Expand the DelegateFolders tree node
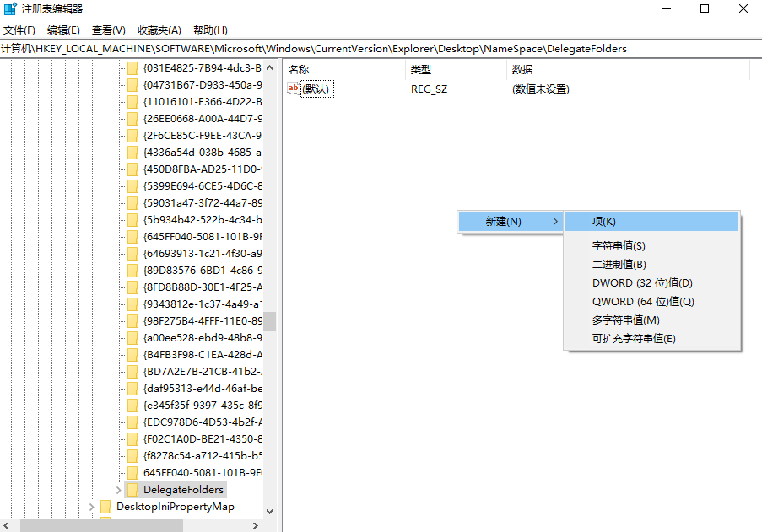Screen dimensions: 762x532 (x=118, y=490)
